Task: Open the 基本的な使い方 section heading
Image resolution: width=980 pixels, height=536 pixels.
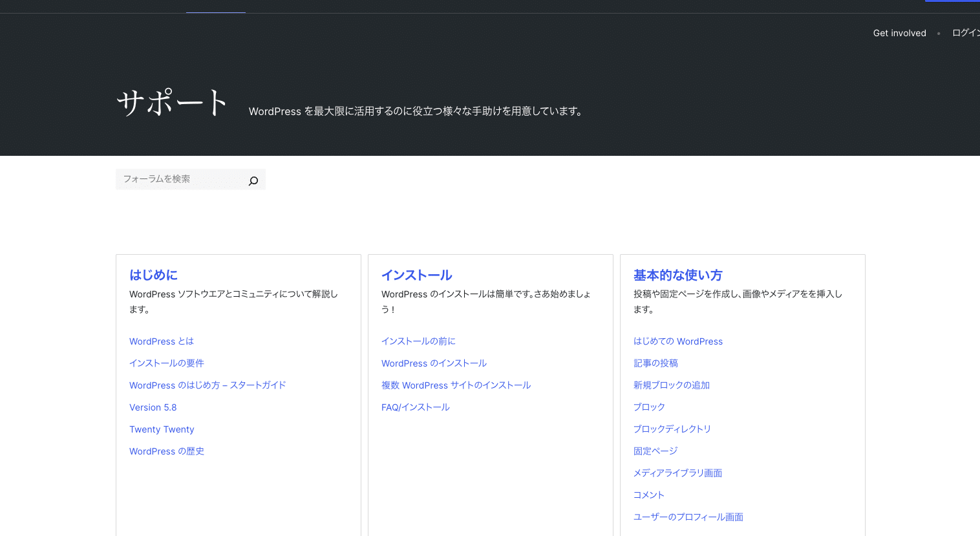Action: pyautogui.click(x=677, y=275)
